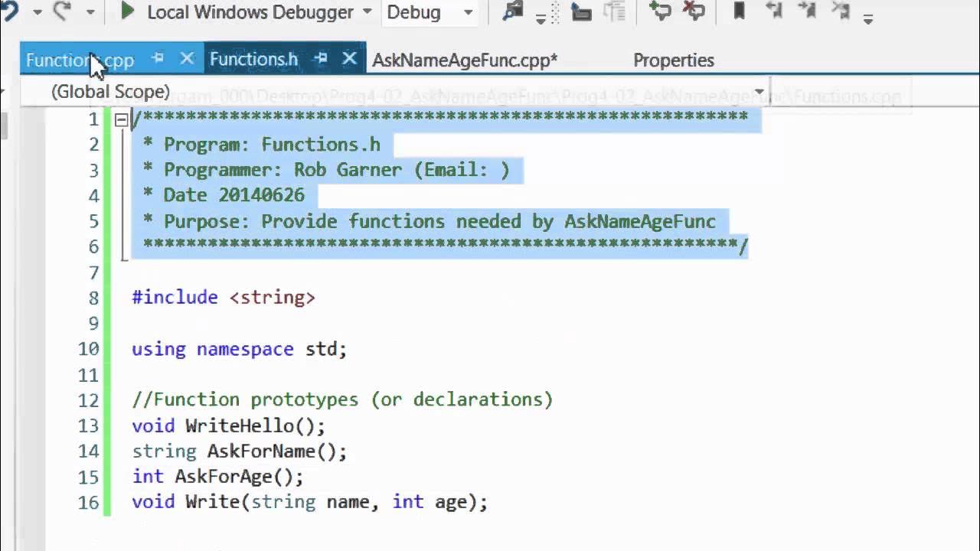The height and width of the screenshot is (551, 980).
Task: Click the '//Function prototypes' comment line
Action: click(x=342, y=399)
